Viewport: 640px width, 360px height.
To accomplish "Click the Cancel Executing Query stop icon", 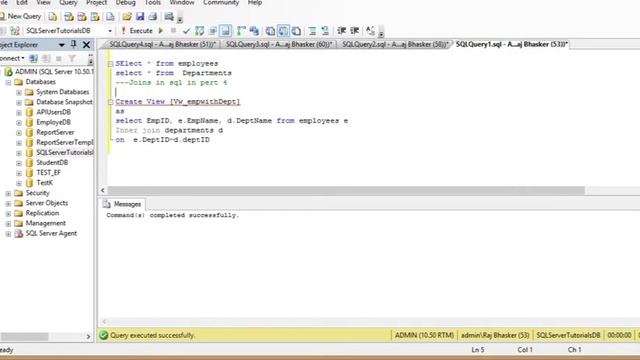I will tap(173, 31).
